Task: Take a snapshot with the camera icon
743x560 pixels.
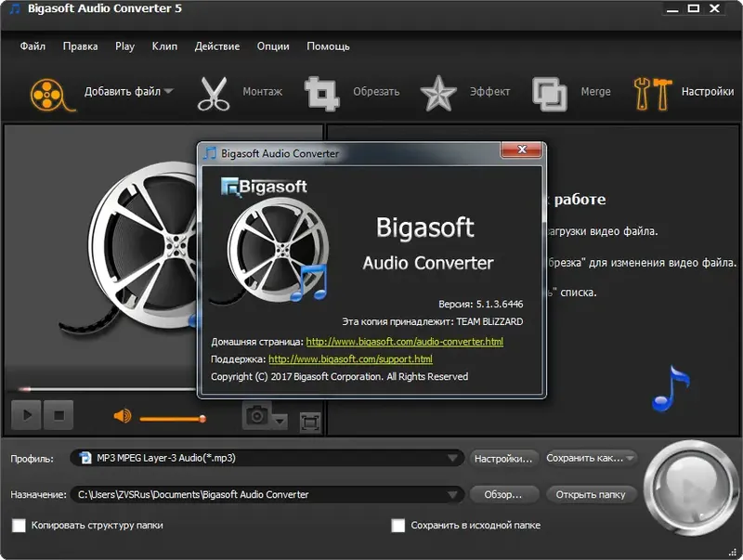Action: (x=258, y=418)
